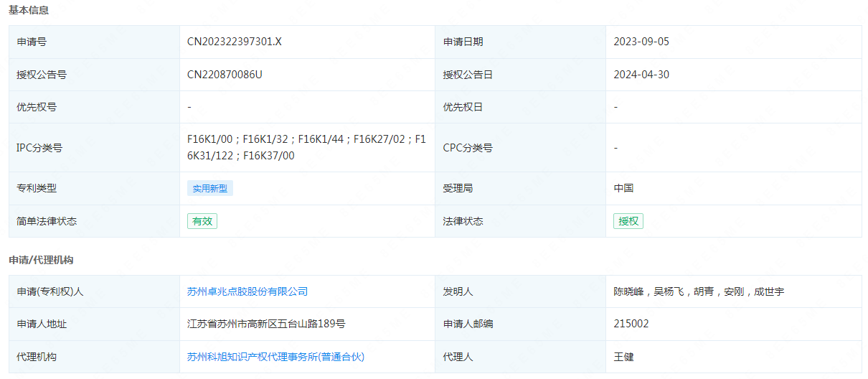Click the 受理局 label cell
Image resolution: width=868 pixels, height=379 pixels.
(520, 188)
